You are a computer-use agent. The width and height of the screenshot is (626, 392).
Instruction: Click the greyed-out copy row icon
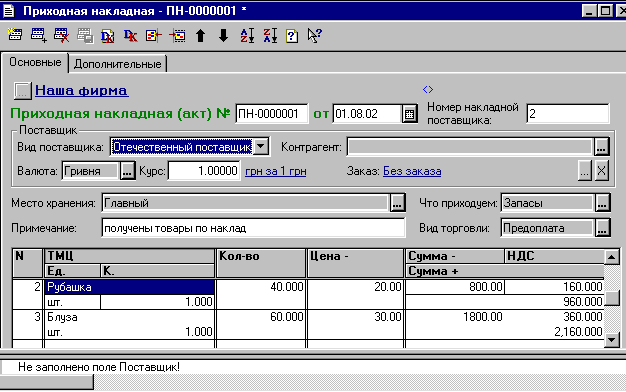[x=85, y=36]
